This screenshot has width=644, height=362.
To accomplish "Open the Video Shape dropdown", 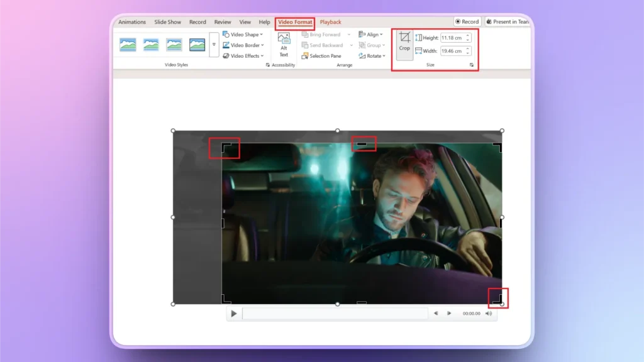I will [x=243, y=35].
